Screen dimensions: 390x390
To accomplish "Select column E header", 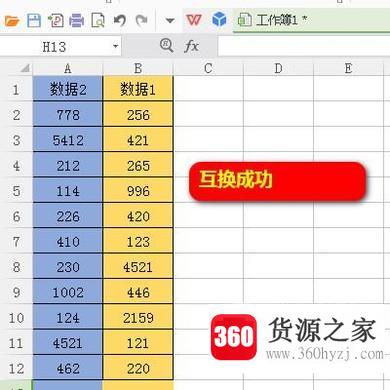I will [348, 68].
